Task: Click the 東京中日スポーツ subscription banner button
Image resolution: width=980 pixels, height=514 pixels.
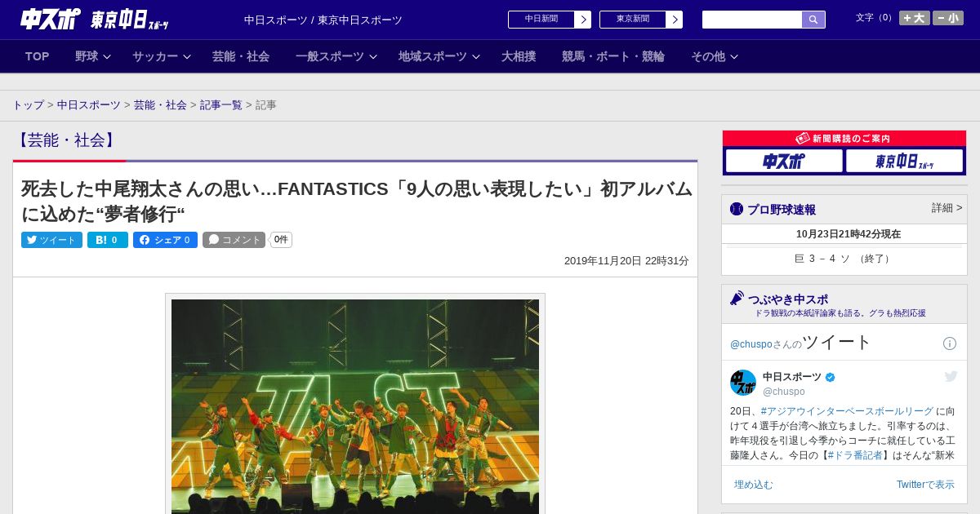Action: point(904,161)
